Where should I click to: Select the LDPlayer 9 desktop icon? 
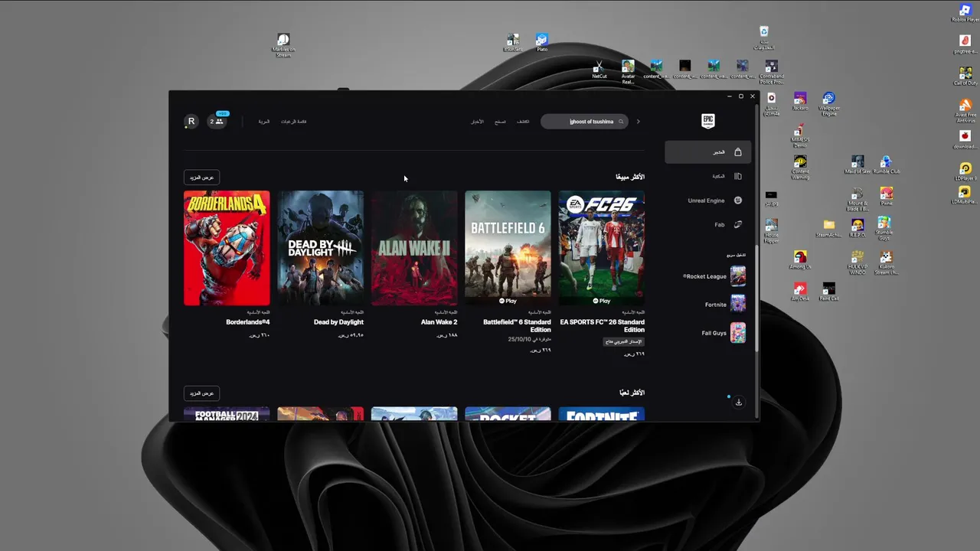pyautogui.click(x=965, y=172)
